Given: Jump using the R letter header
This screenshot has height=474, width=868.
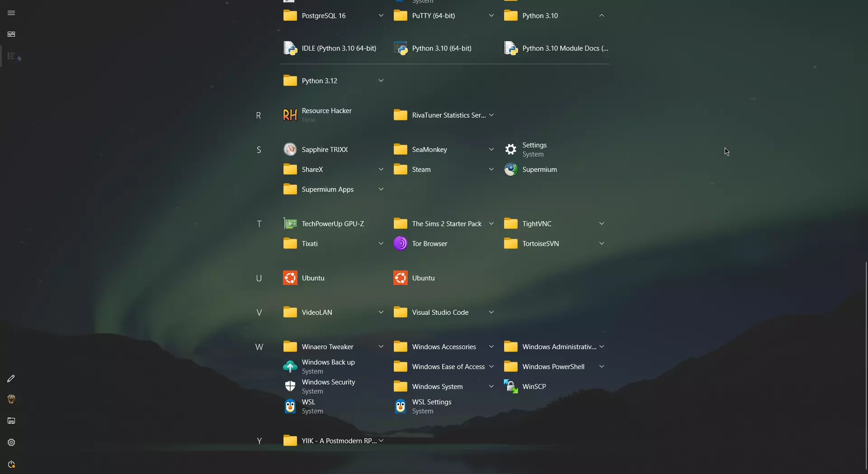Looking at the screenshot, I should (x=259, y=115).
